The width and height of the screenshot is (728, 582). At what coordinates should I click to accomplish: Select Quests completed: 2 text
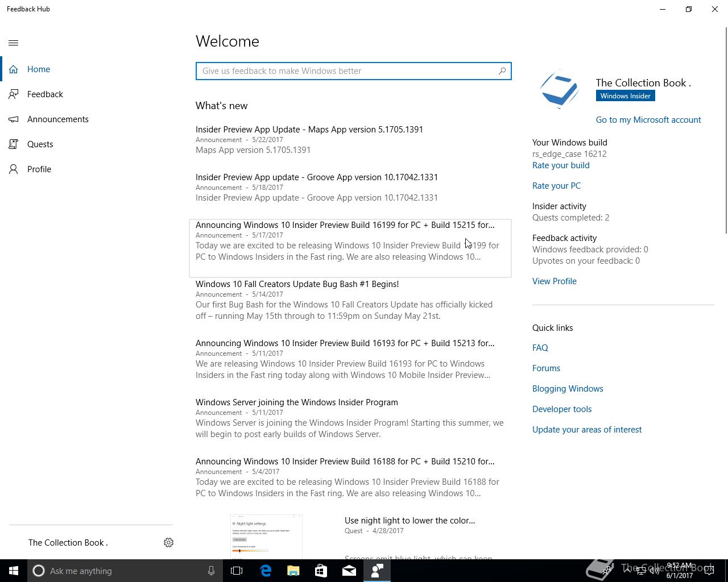[570, 218]
